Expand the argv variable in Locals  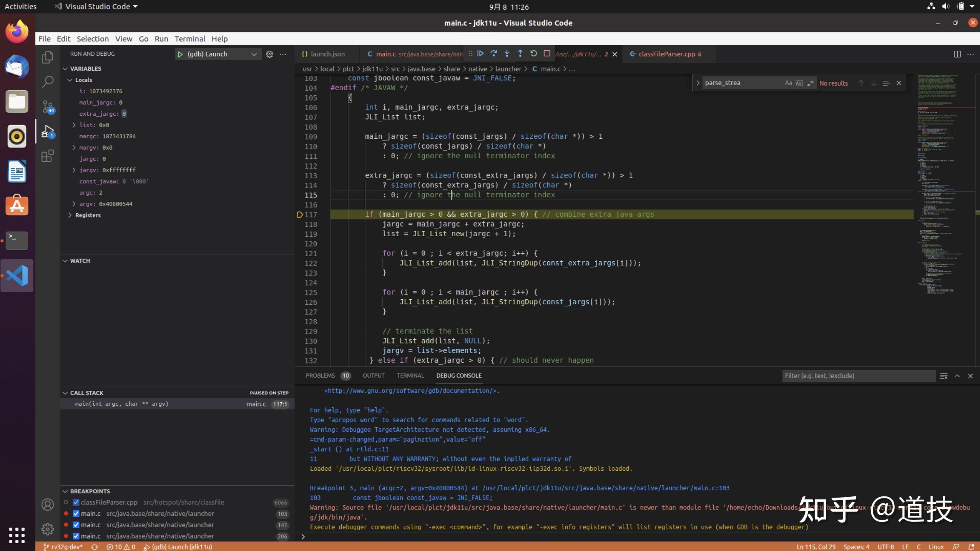point(73,204)
